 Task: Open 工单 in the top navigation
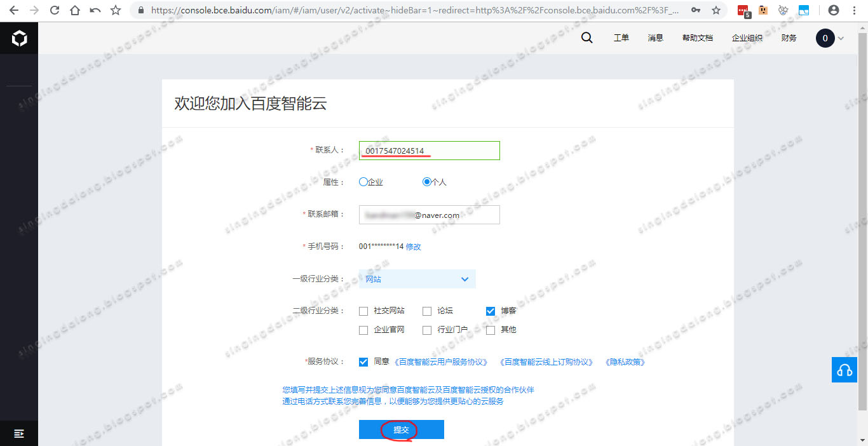(x=621, y=38)
